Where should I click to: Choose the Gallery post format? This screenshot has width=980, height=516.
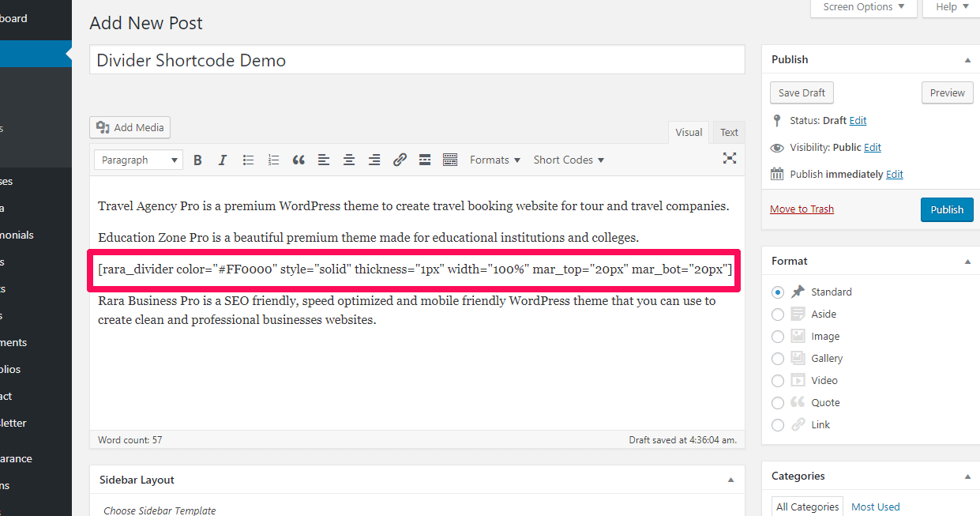click(778, 359)
